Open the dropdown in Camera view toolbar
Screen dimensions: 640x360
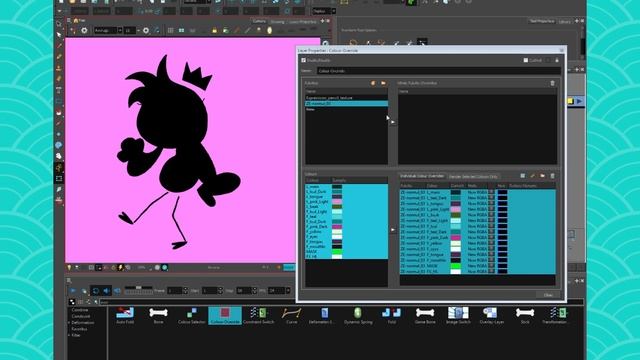click(108, 31)
